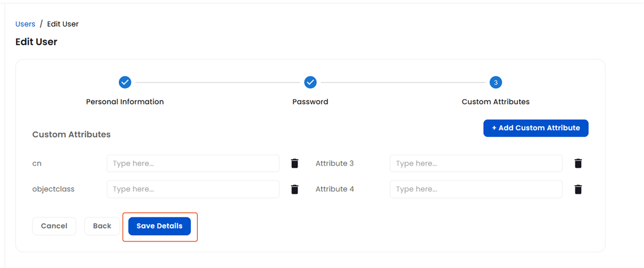Go back using the Back button
This screenshot has width=644, height=268.
102,226
